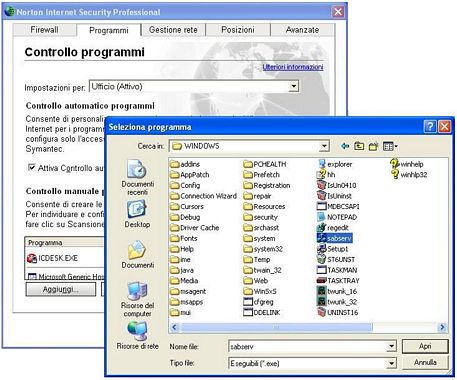
Task: Select the regedit executable
Action: point(333,228)
